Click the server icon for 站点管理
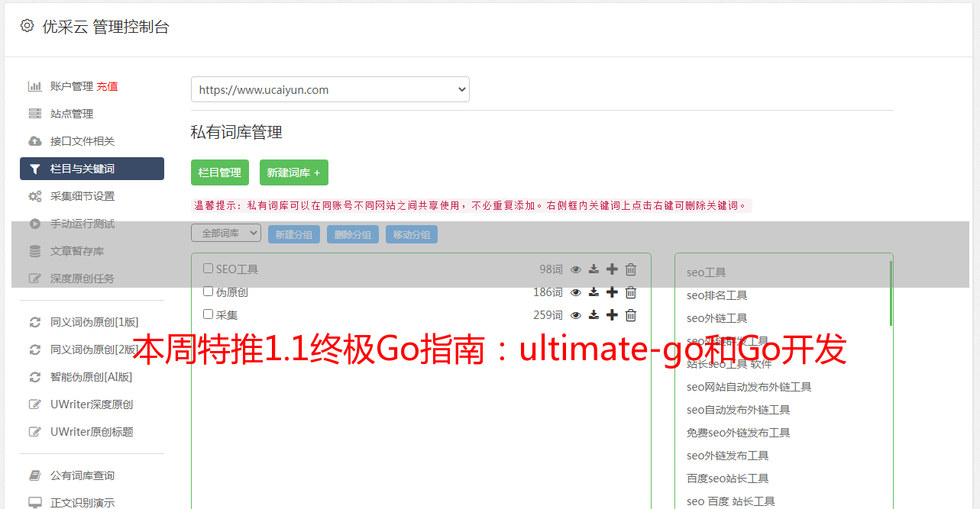Screen dimensions: 980x509 35,114
